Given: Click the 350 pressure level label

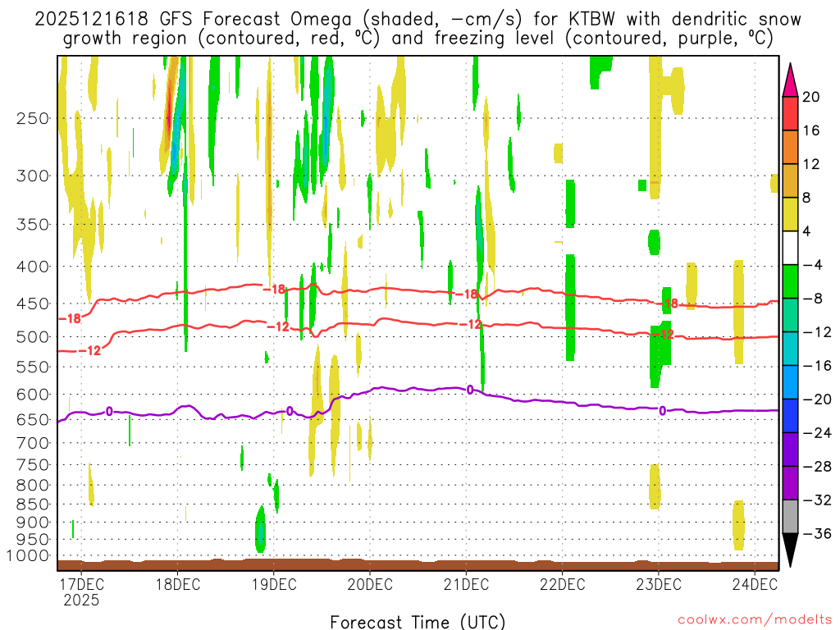Looking at the screenshot, I should tap(33, 225).
